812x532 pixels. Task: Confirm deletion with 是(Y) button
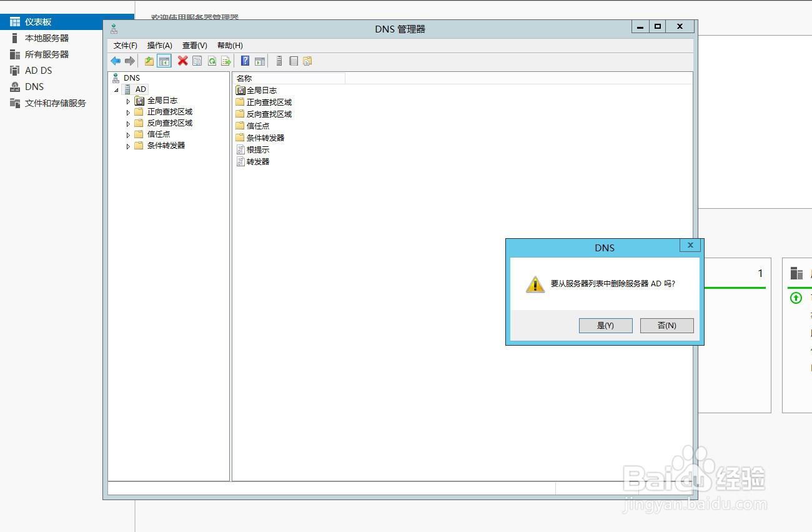click(606, 326)
